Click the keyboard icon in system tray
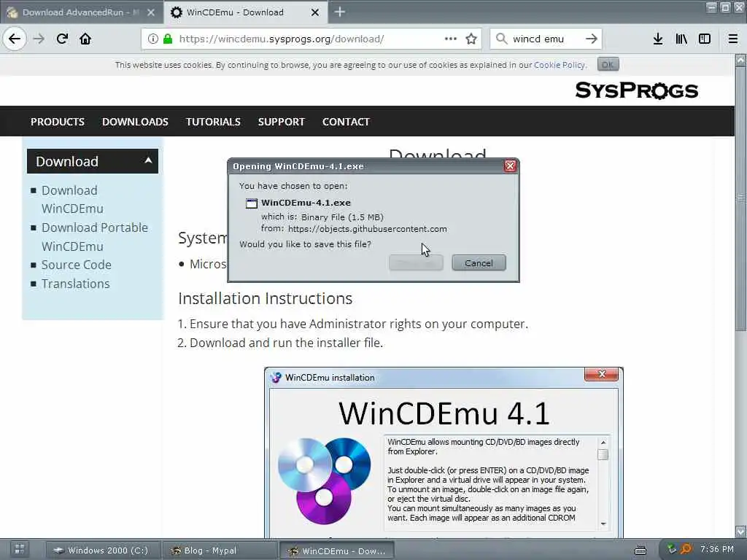Viewport: 747px width, 560px height. pyautogui.click(x=640, y=551)
